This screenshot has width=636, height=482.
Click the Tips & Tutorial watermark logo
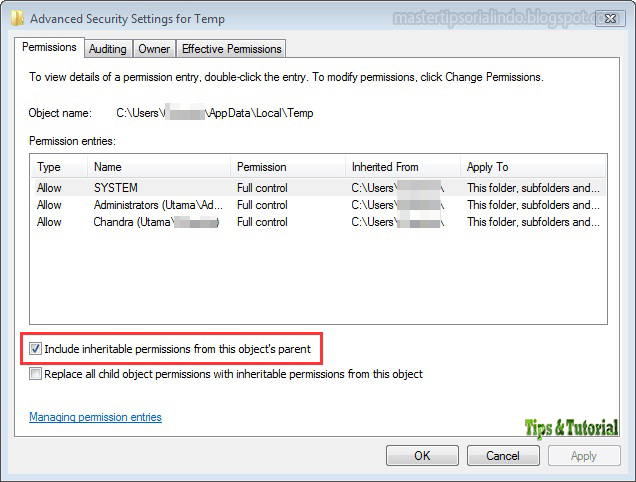572,428
